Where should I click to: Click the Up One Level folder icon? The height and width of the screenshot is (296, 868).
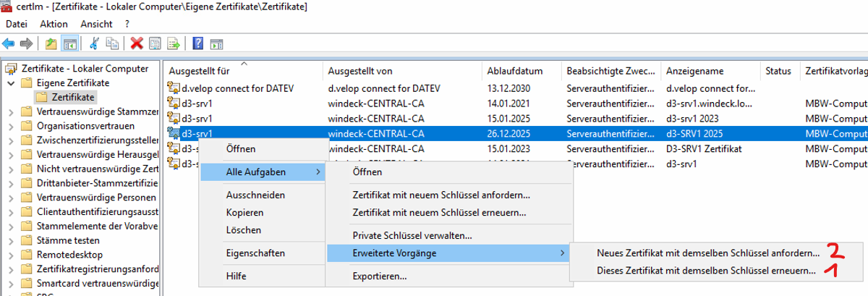click(x=51, y=43)
